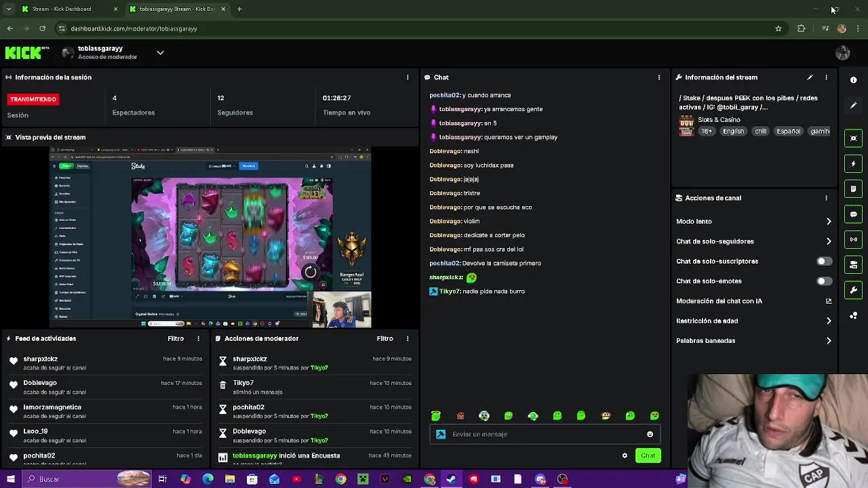This screenshot has width=868, height=488.
Task: Toggle the lightning bolt activity widget in sidebar
Action: (x=853, y=163)
